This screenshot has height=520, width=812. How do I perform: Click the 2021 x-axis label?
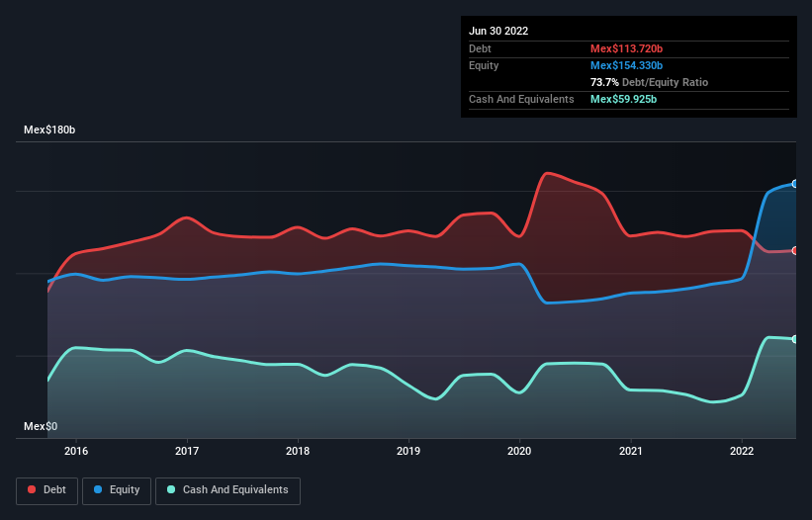pos(631,451)
